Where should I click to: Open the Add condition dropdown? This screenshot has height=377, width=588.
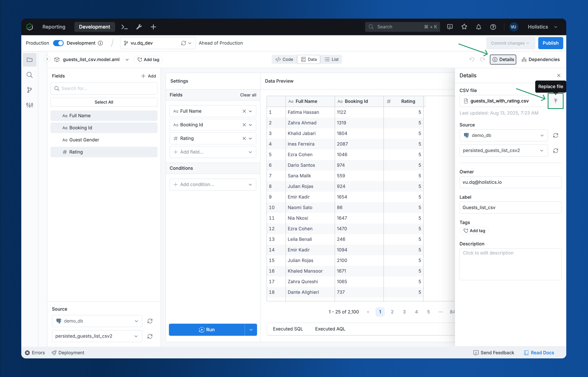(212, 185)
